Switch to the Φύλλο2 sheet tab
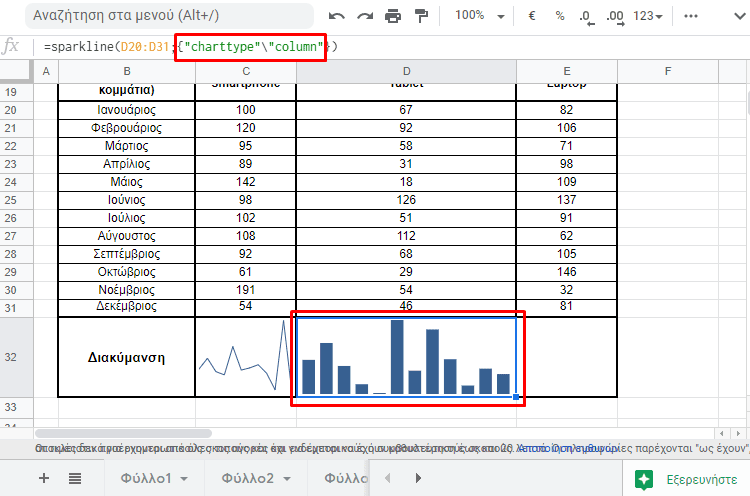The height and width of the screenshot is (496, 750). pos(247,478)
